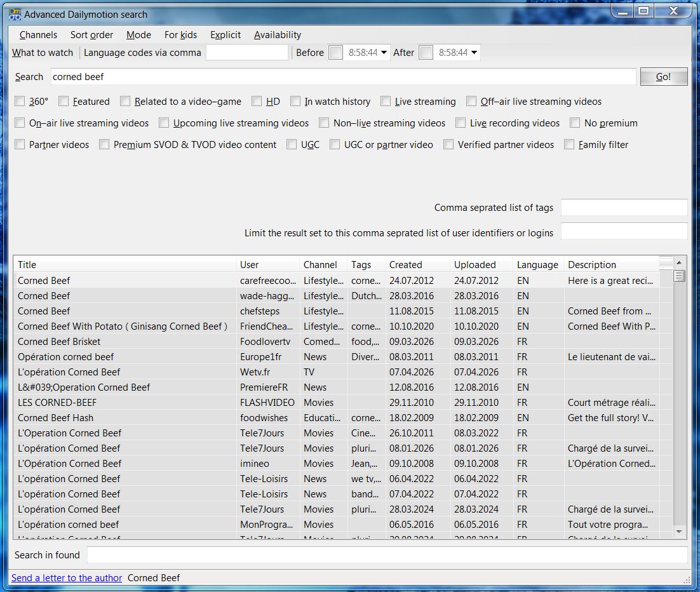Open the Before time dropdown
The width and height of the screenshot is (700, 592).
(x=384, y=53)
